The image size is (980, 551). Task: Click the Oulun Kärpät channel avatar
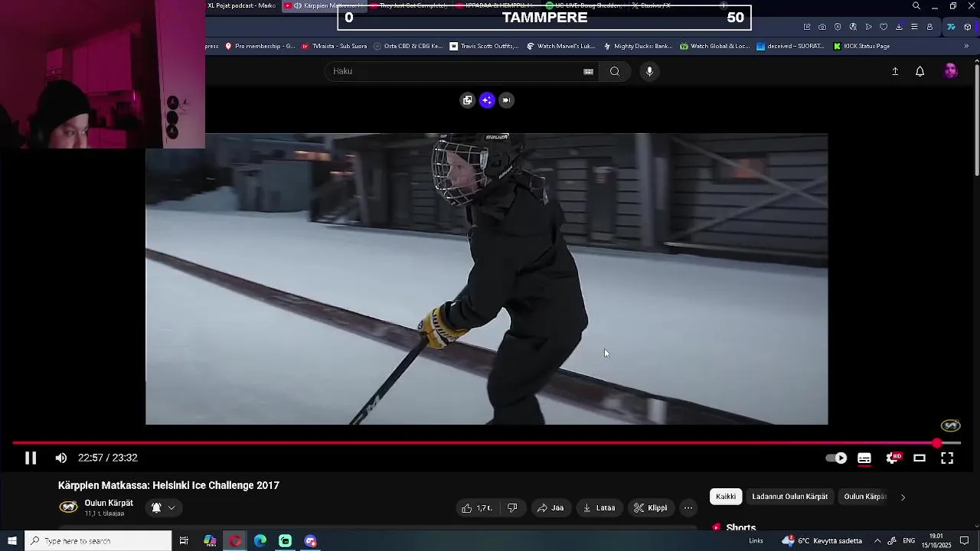click(x=68, y=507)
